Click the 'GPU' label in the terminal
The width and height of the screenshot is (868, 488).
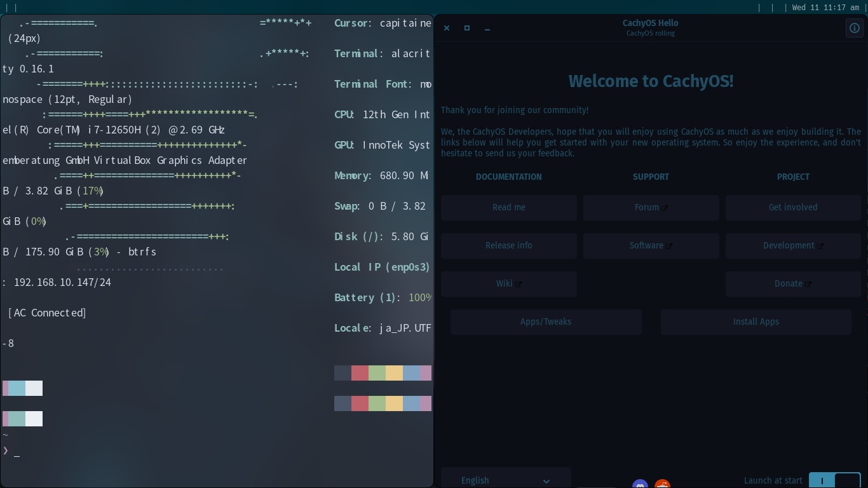coord(343,146)
